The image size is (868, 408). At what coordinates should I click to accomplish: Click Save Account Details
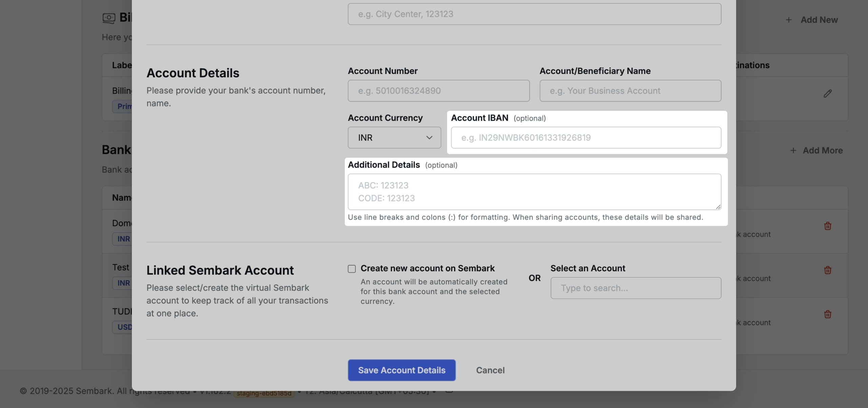(401, 370)
